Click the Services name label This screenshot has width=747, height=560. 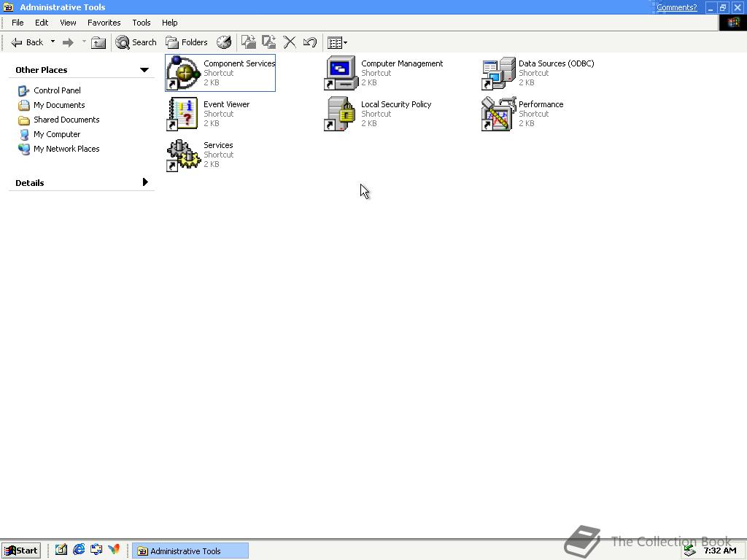click(x=218, y=145)
